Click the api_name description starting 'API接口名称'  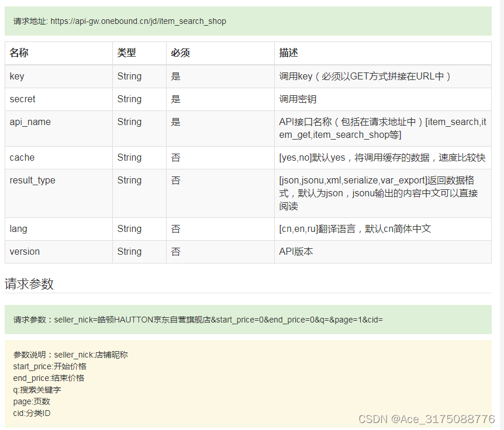coord(382,129)
